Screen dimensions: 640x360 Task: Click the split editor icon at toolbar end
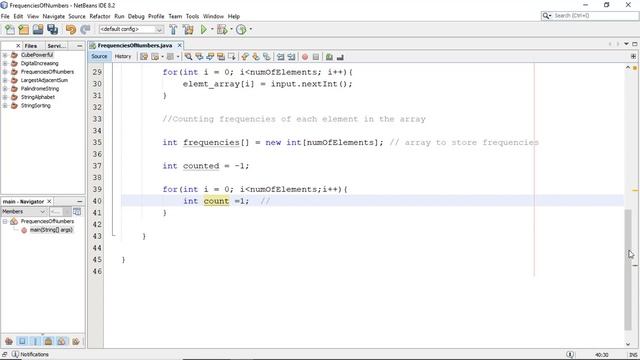click(x=633, y=56)
